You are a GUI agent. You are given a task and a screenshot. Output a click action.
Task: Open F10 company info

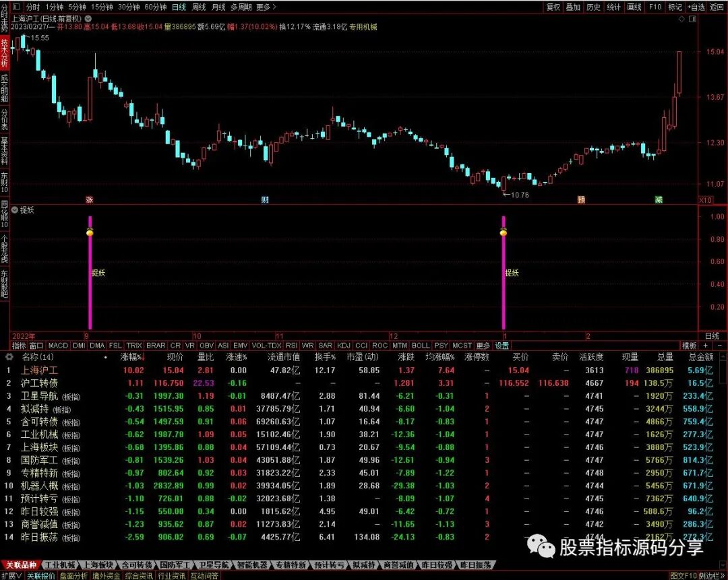(655, 7)
